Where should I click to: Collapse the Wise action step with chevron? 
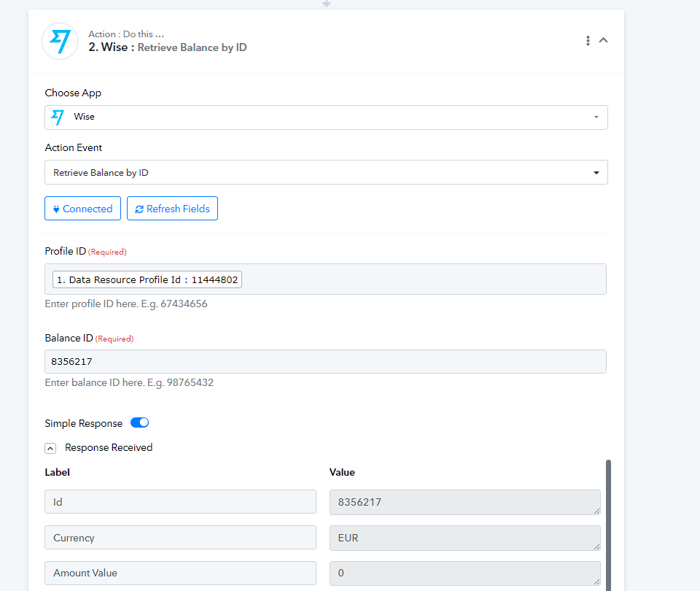(603, 40)
